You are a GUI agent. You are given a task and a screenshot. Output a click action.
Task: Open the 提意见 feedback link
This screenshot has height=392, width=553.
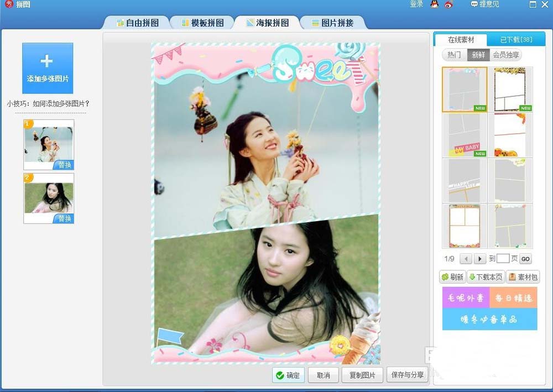[x=486, y=4]
